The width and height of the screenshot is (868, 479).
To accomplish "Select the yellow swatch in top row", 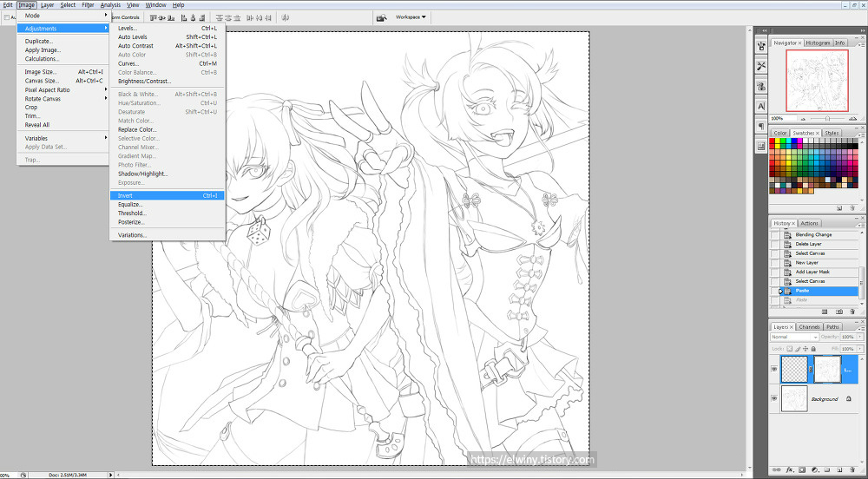I will coord(778,141).
